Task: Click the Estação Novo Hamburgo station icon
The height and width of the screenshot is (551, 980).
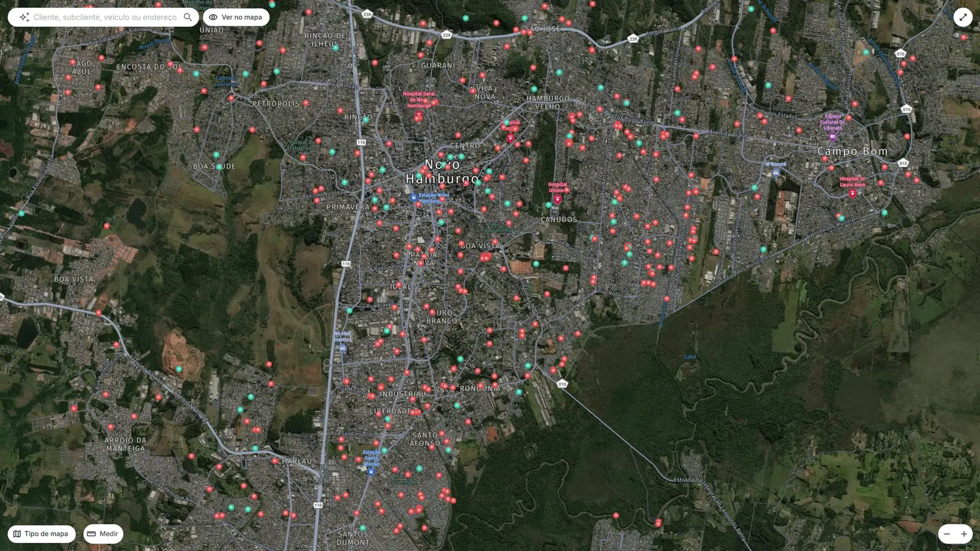Action: (x=413, y=197)
